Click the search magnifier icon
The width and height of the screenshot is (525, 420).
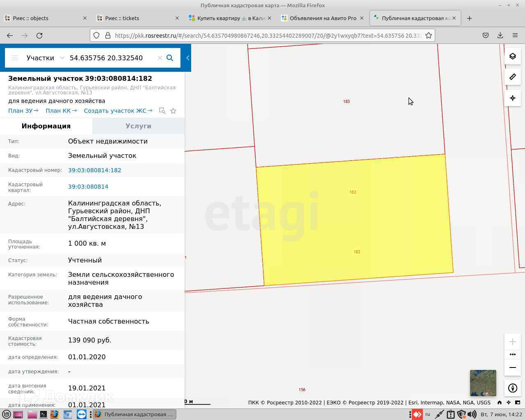tap(170, 58)
